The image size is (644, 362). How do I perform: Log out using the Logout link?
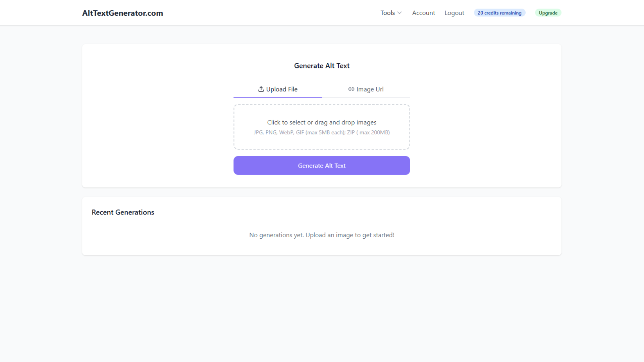[454, 13]
